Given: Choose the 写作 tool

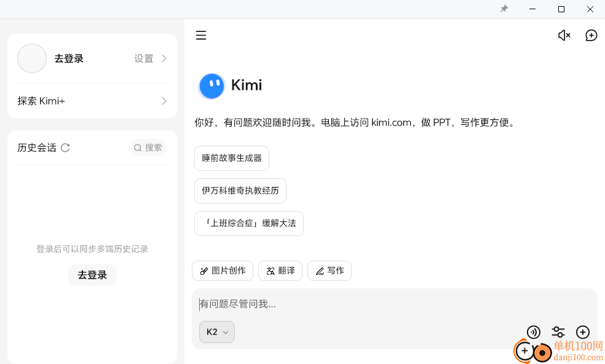Looking at the screenshot, I should pos(329,271).
